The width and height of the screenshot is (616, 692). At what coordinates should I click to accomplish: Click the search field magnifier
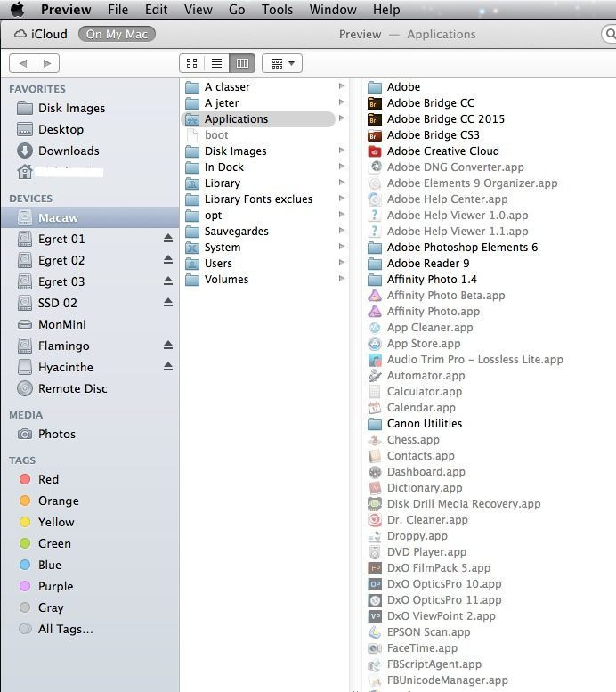[611, 34]
